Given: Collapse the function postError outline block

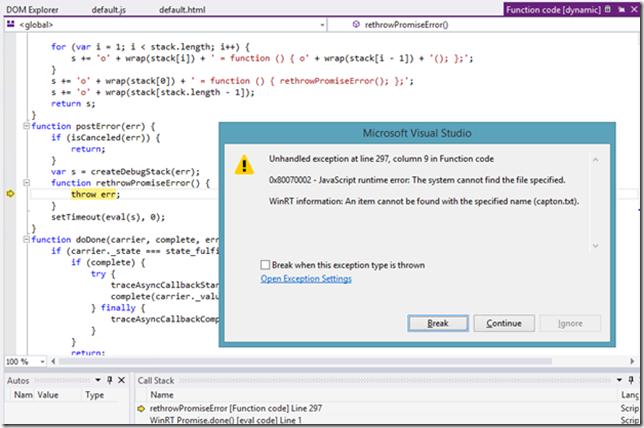Looking at the screenshot, I should coord(26,126).
